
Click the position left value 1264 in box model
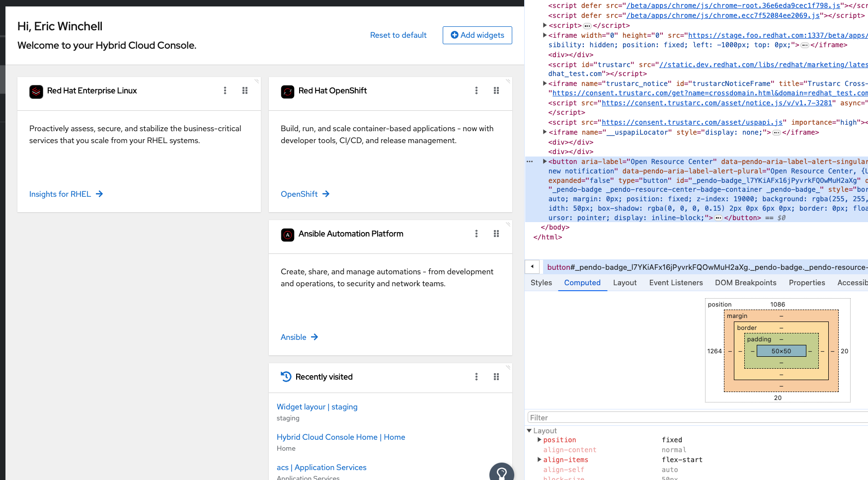(714, 351)
